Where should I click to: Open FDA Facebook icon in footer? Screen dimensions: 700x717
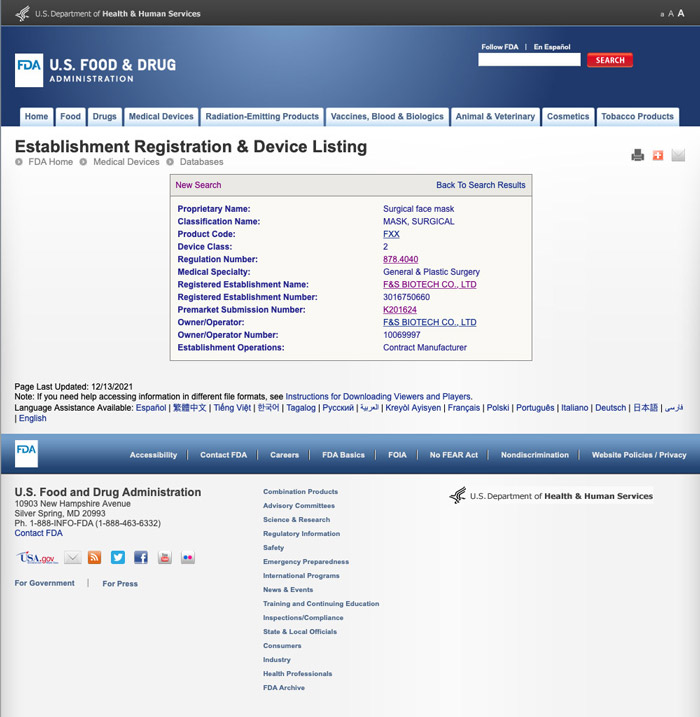(141, 557)
